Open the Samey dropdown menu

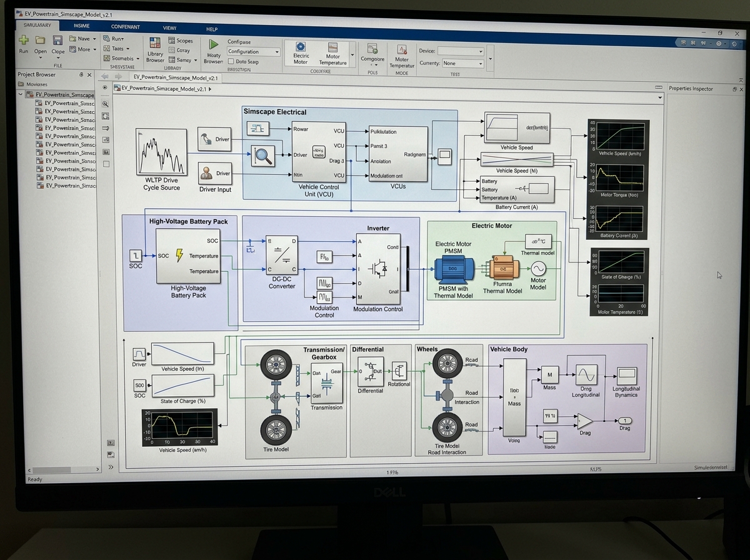coord(196,60)
